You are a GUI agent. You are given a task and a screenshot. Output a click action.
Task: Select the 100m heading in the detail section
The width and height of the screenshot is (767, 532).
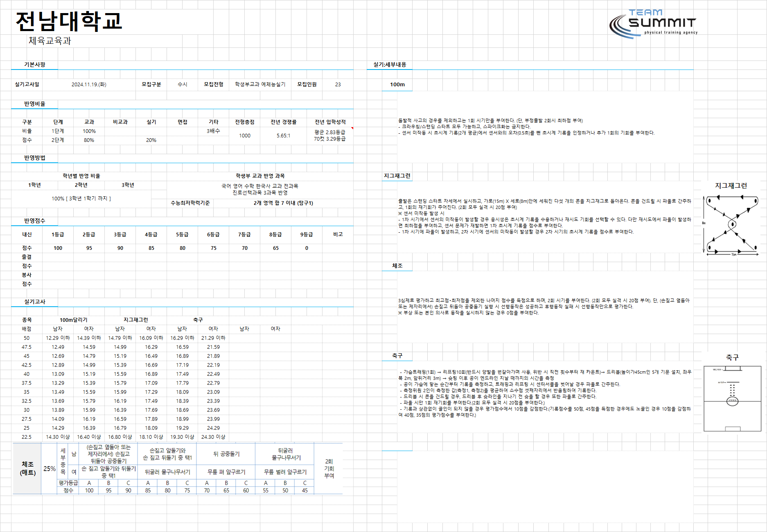397,84
